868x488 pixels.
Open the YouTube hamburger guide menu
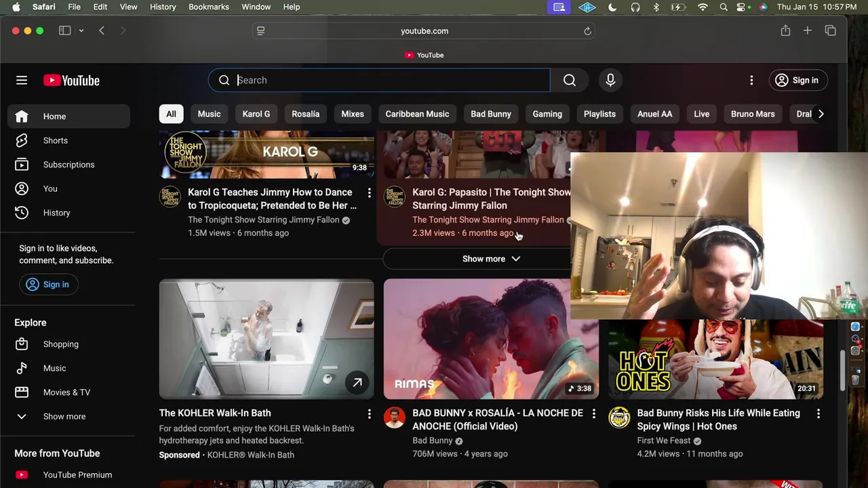pyautogui.click(x=22, y=80)
